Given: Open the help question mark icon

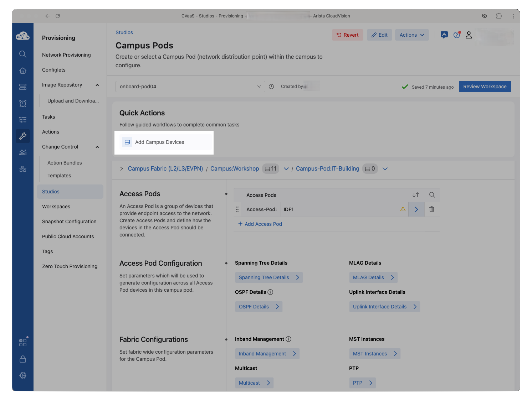Looking at the screenshot, I should pos(457,35).
